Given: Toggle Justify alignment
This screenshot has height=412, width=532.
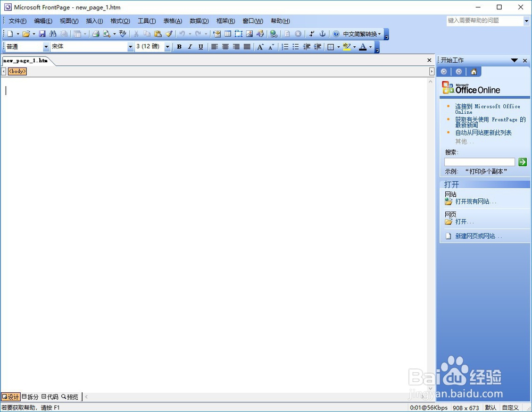Looking at the screenshot, I should tap(247, 47).
